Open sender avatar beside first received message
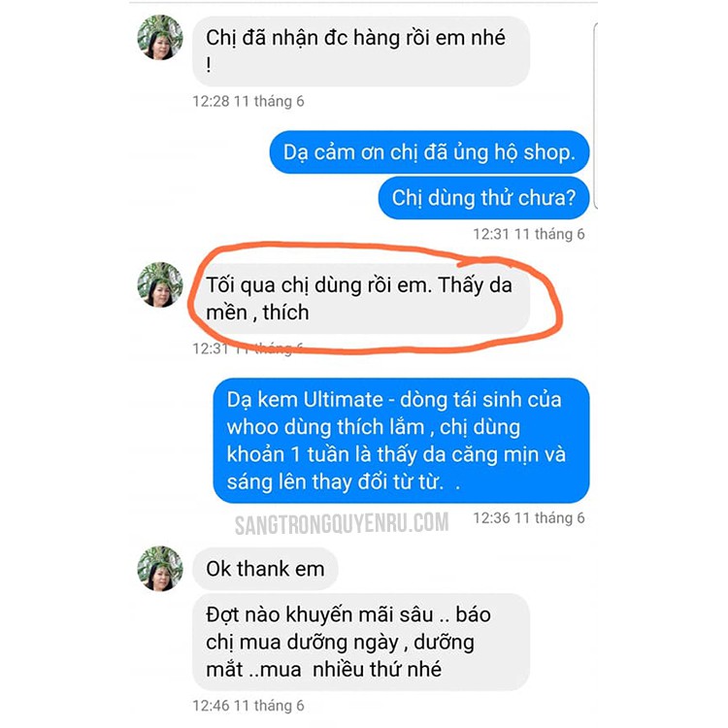This screenshot has width=728, height=728. [x=160, y=38]
